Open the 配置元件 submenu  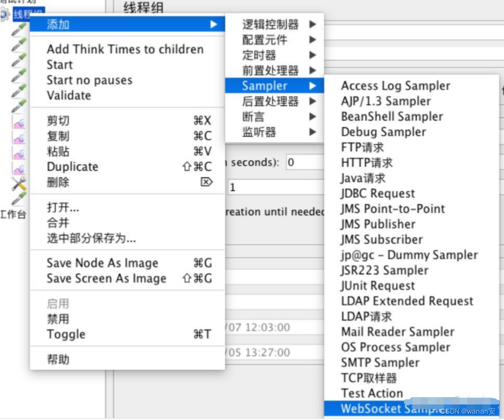[x=270, y=40]
